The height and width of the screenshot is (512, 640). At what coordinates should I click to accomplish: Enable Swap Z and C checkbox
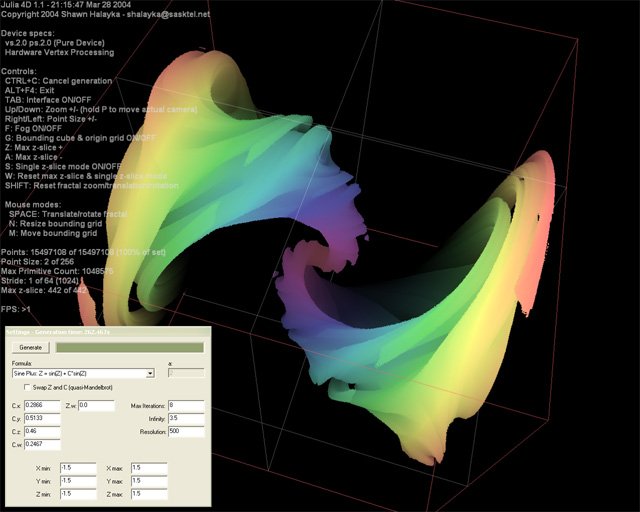tap(28, 387)
